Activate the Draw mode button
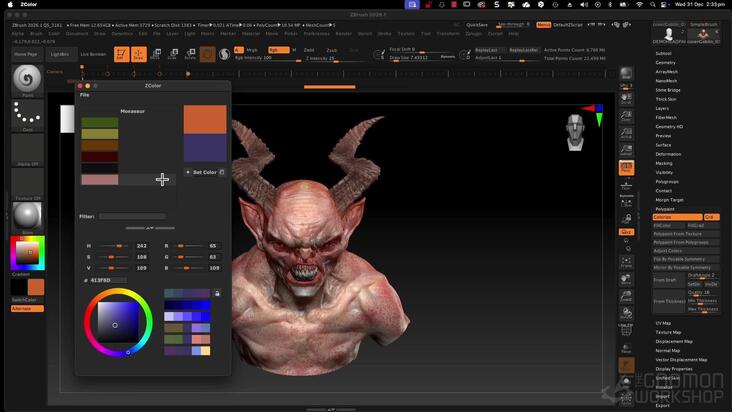This screenshot has width=732, height=412. coord(139,54)
